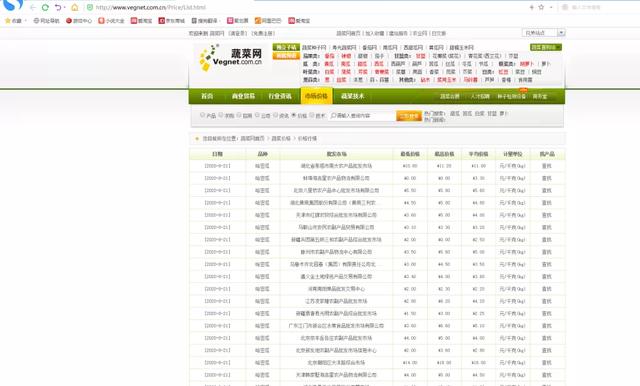Expand the dropdown arrow beside undo icon

click(64, 8)
